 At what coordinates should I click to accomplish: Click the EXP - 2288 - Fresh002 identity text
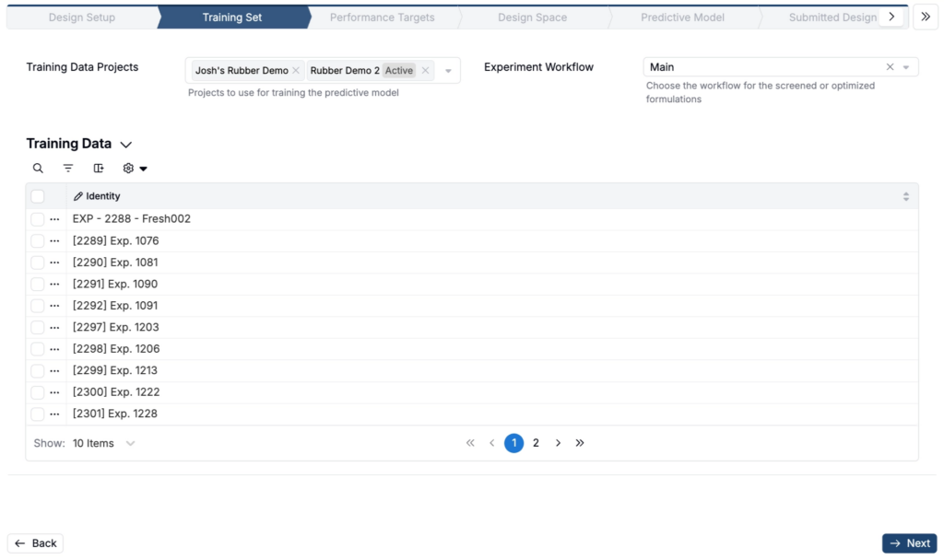[x=131, y=219]
